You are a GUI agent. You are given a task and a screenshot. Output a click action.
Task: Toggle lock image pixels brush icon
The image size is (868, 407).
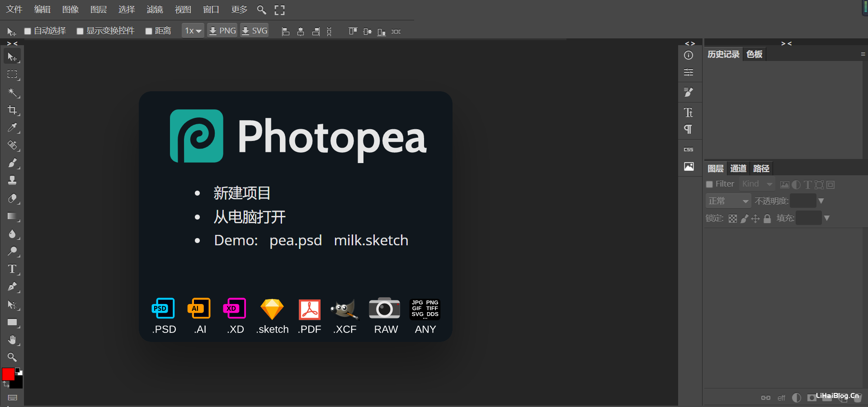pos(744,219)
